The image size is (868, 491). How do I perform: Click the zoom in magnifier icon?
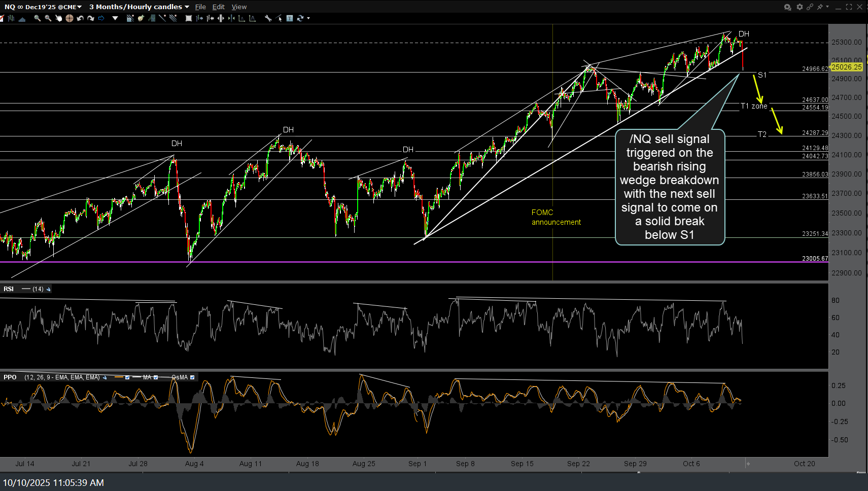[37, 18]
